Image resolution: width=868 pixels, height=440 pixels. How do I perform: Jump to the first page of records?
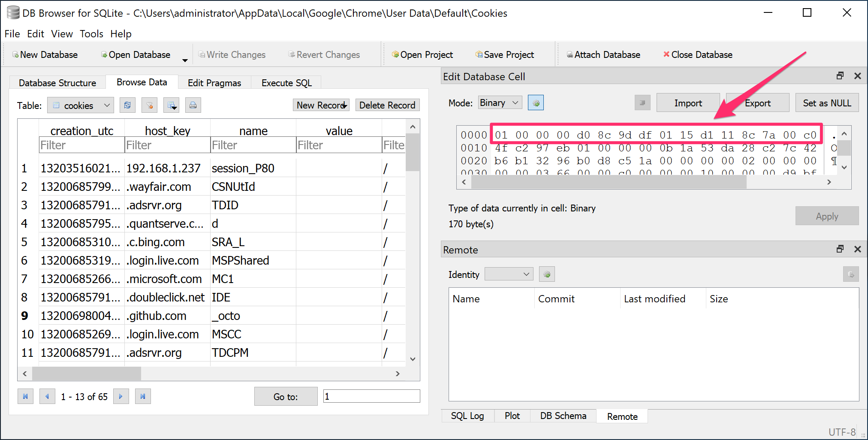coord(25,396)
